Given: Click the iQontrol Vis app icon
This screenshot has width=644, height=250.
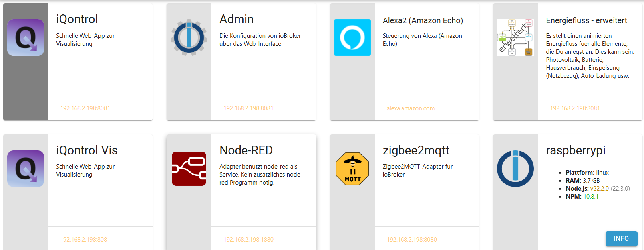Looking at the screenshot, I should coord(26,169).
